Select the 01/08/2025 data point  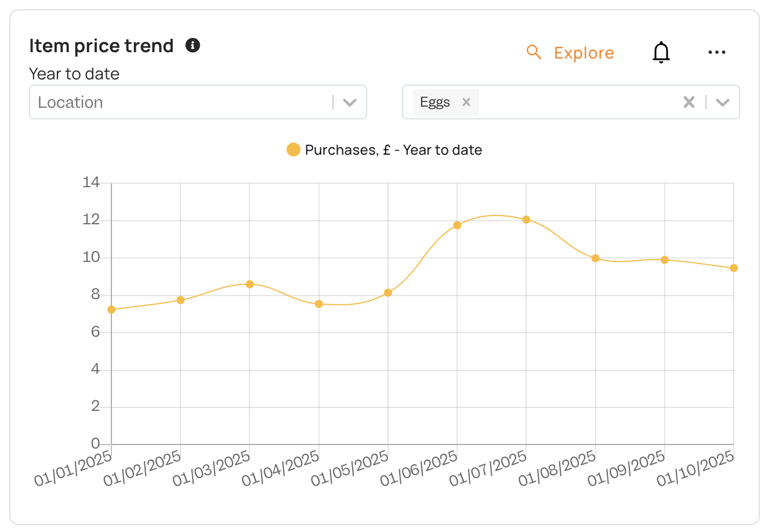(595, 258)
